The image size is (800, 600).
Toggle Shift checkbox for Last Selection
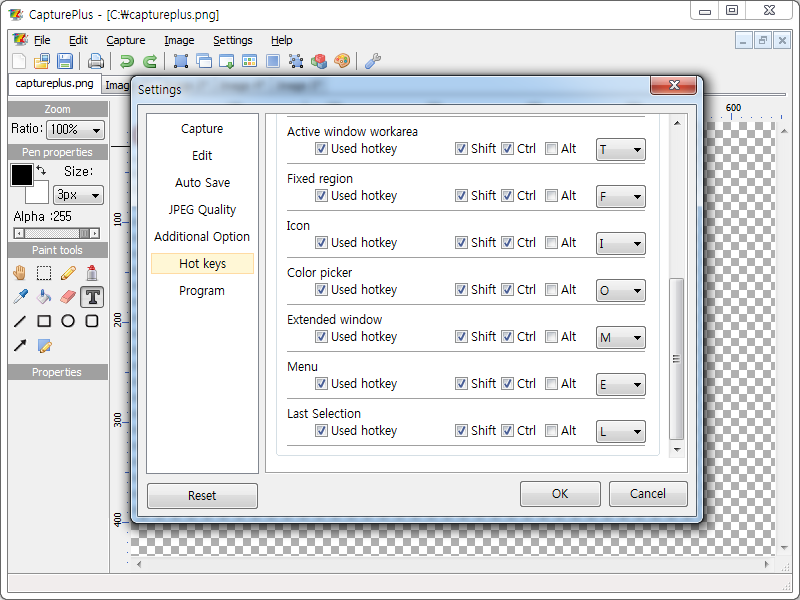tap(461, 430)
